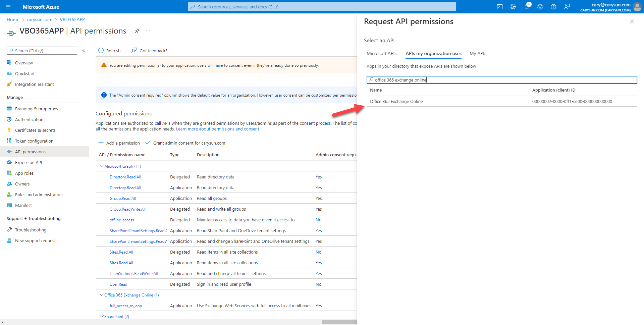Click Grant admin consent for carysun.com
The width and height of the screenshot is (644, 325).
point(185,143)
